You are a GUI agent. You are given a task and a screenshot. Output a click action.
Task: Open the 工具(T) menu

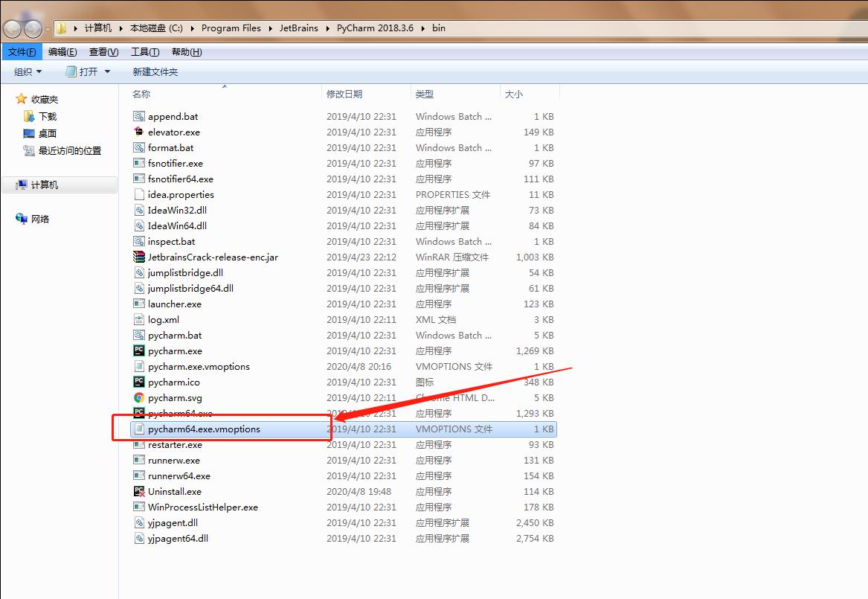[x=145, y=52]
